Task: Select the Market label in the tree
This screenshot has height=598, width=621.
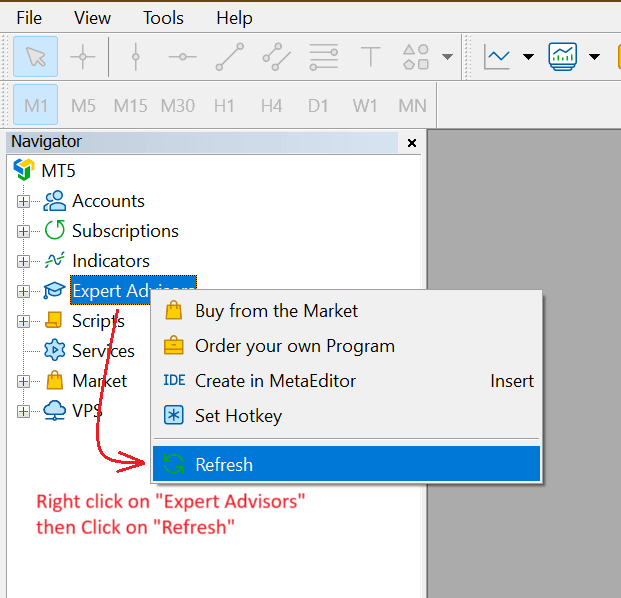Action: pos(100,381)
